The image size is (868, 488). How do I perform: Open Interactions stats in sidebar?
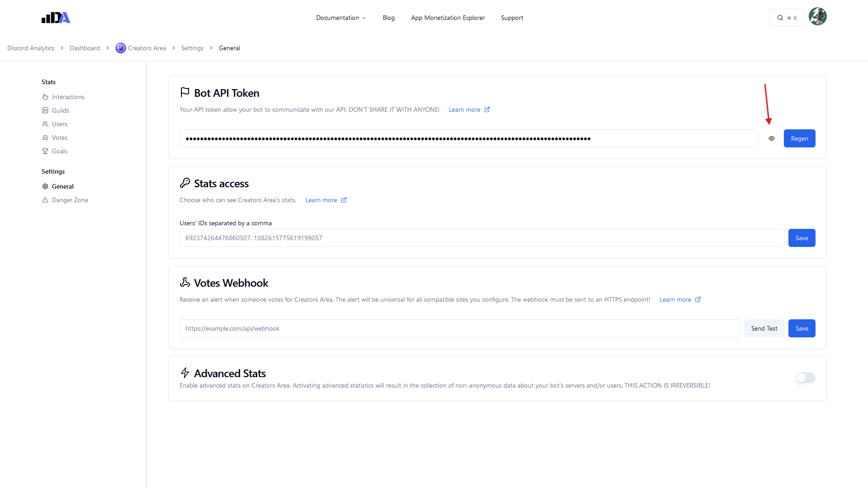click(68, 97)
